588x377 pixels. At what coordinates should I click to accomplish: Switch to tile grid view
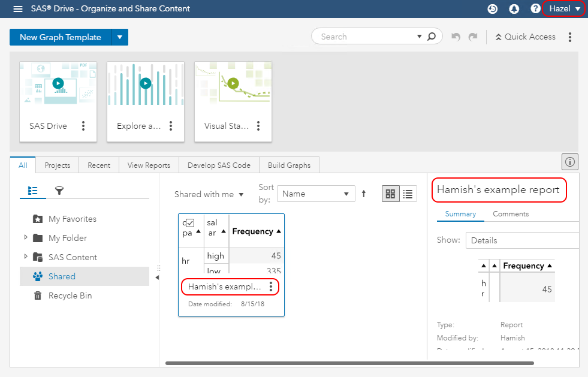tap(391, 194)
